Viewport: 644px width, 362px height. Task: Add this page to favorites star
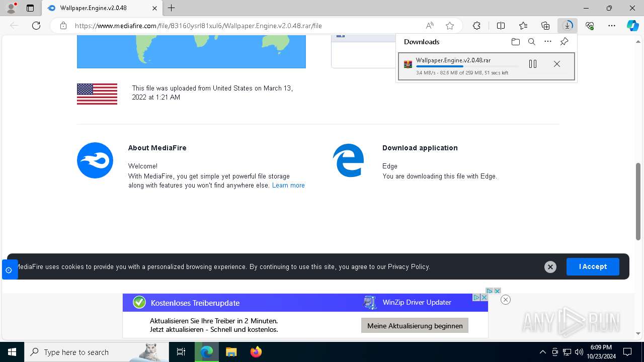tap(450, 26)
